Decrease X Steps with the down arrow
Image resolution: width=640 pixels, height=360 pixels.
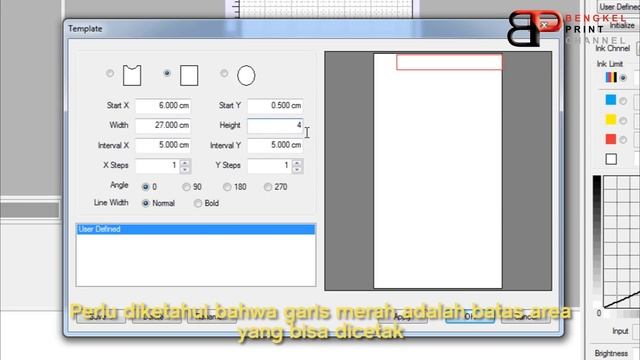[x=185, y=169]
